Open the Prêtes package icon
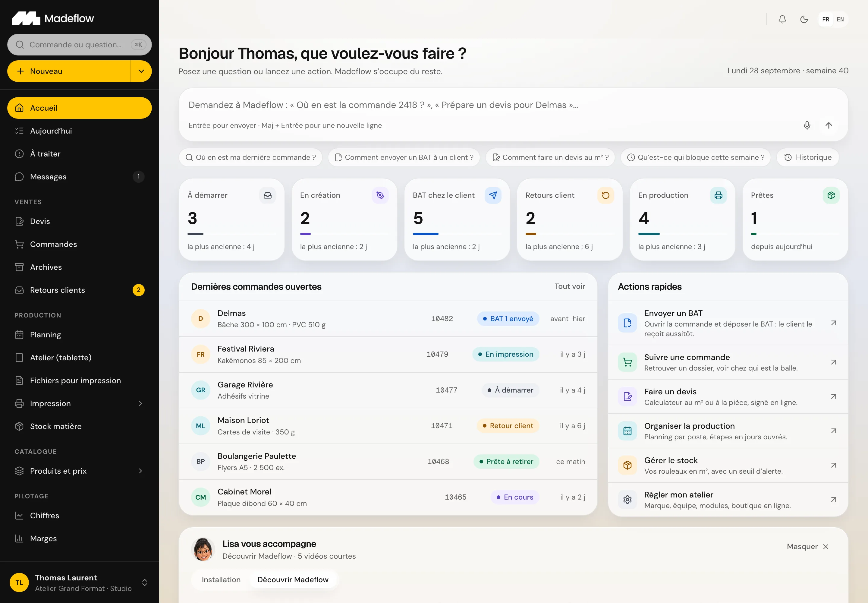 (831, 195)
